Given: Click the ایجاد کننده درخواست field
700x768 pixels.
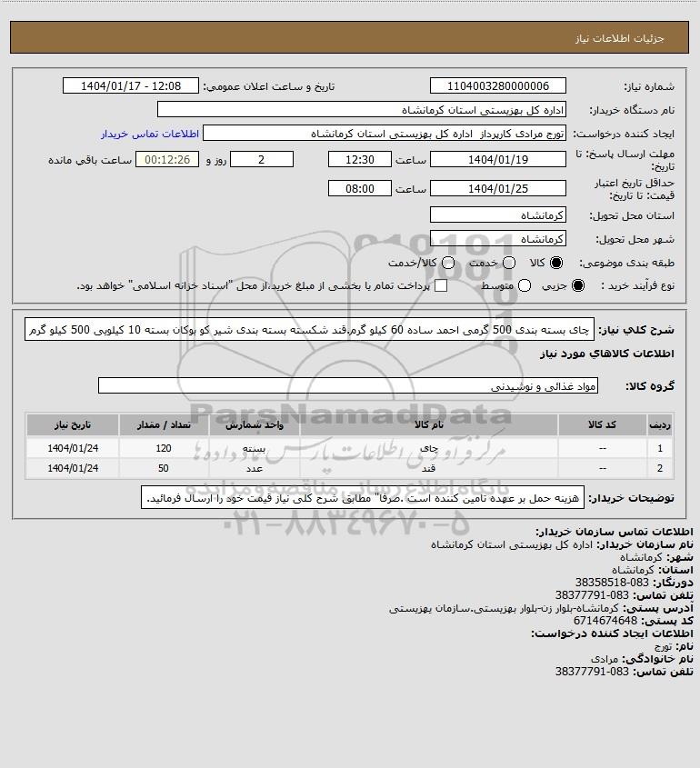Looking at the screenshot, I should 385,134.
